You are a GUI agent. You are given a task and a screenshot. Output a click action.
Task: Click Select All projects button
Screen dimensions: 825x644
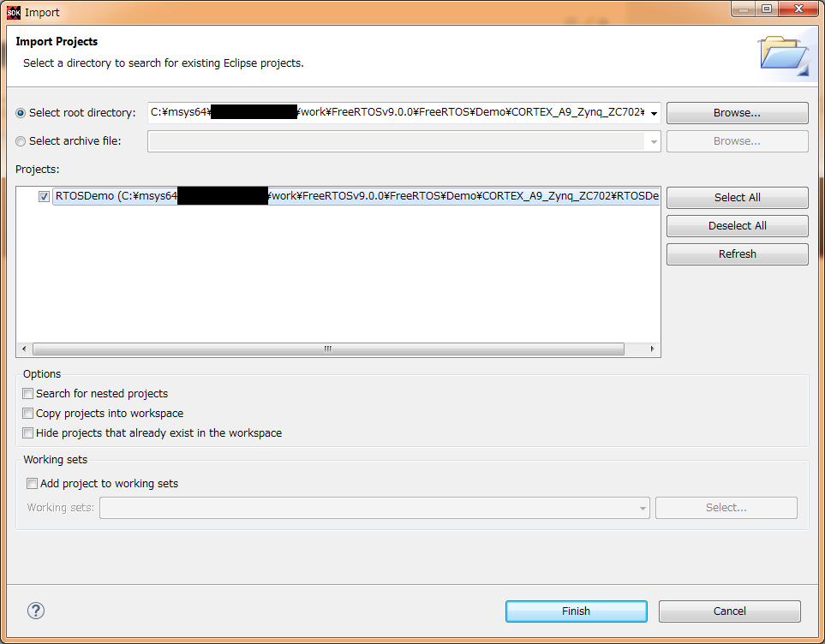click(x=737, y=197)
